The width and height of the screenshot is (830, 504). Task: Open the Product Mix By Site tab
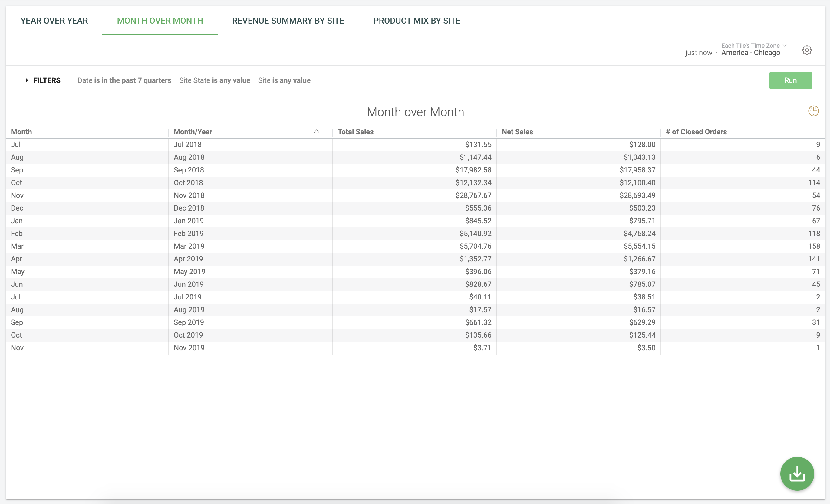tap(417, 21)
